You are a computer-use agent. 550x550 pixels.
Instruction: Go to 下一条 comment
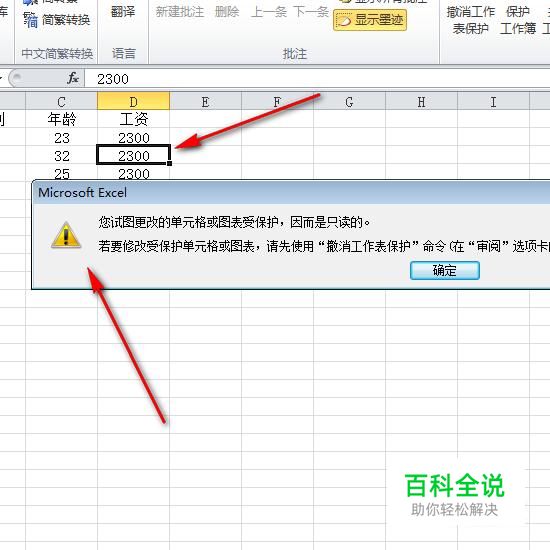coord(310,12)
